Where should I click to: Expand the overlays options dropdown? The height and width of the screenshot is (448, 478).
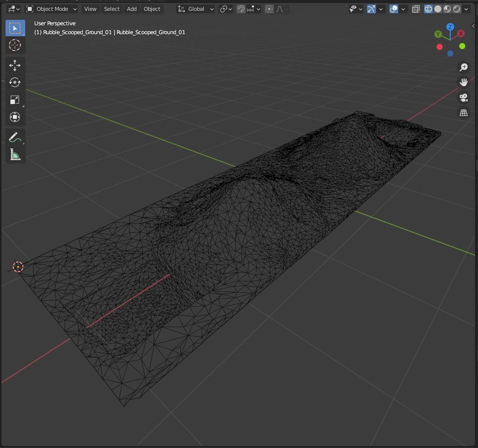click(403, 9)
